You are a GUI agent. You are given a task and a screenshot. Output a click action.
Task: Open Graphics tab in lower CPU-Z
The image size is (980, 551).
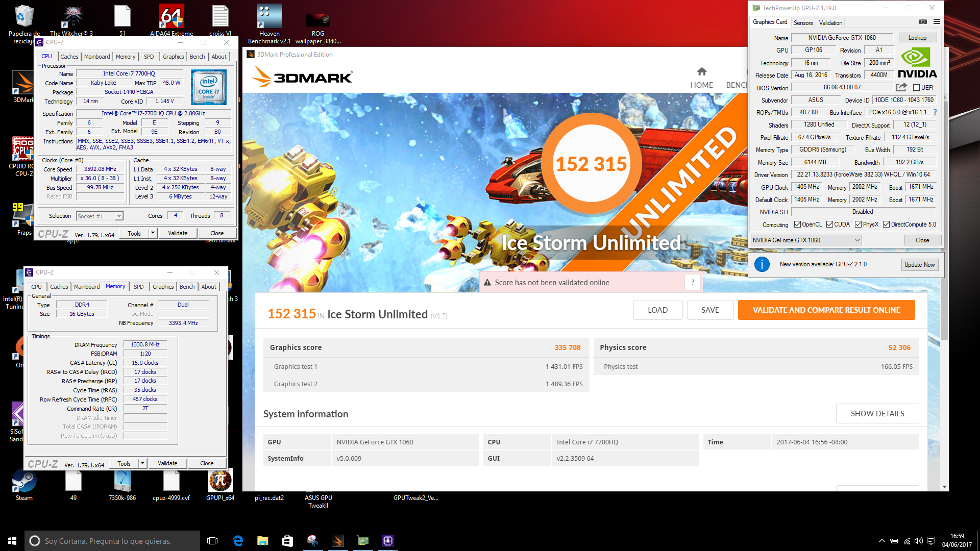coord(163,287)
